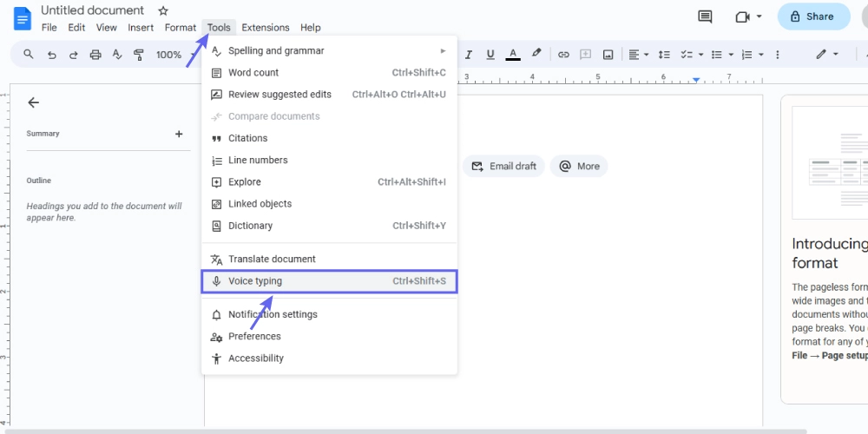Open Notification settings
Image resolution: width=868 pixels, height=434 pixels.
click(x=329, y=314)
